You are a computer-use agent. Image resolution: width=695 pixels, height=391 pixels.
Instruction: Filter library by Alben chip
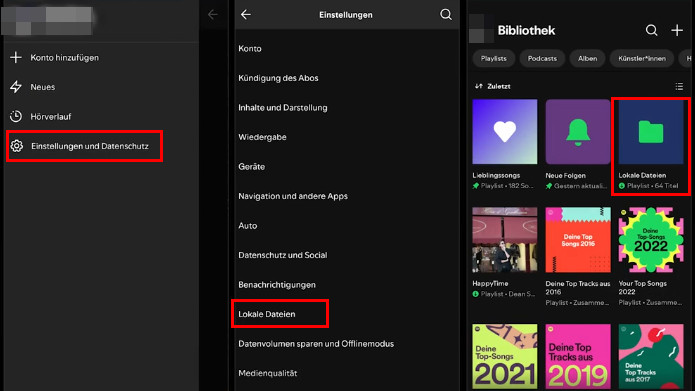pos(587,59)
